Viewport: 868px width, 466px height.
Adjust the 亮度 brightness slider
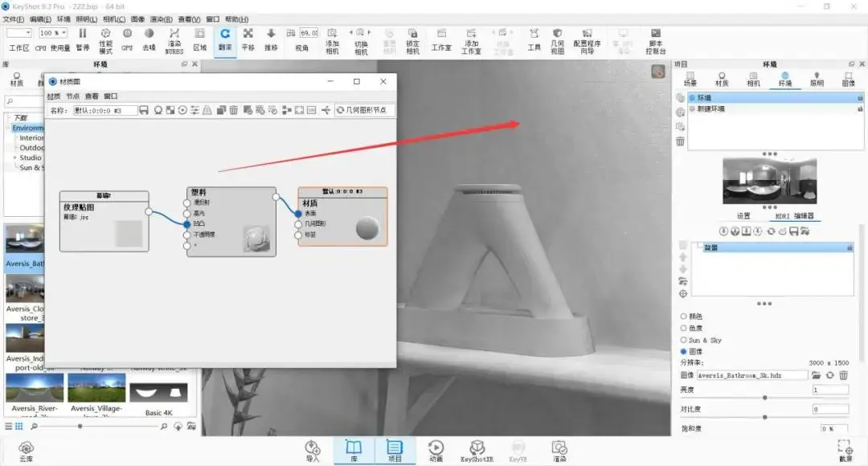coord(764,398)
